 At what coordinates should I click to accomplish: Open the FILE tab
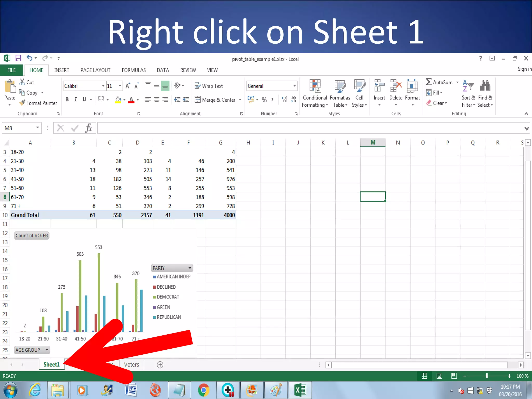(x=11, y=70)
